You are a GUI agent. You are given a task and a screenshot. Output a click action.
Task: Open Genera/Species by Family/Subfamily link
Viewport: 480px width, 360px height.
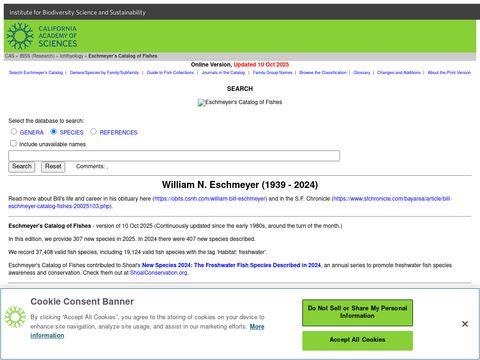pyautogui.click(x=104, y=73)
